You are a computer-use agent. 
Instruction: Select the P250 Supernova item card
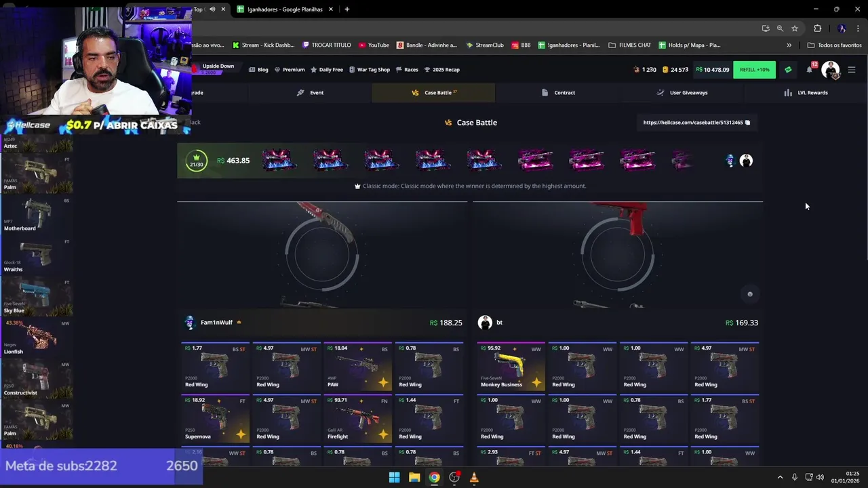click(215, 419)
